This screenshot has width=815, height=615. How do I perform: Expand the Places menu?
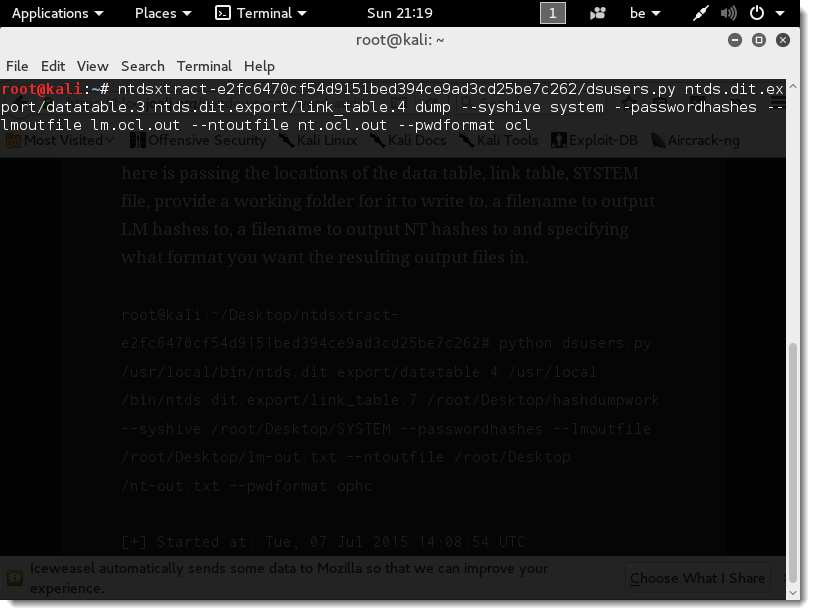tap(163, 13)
